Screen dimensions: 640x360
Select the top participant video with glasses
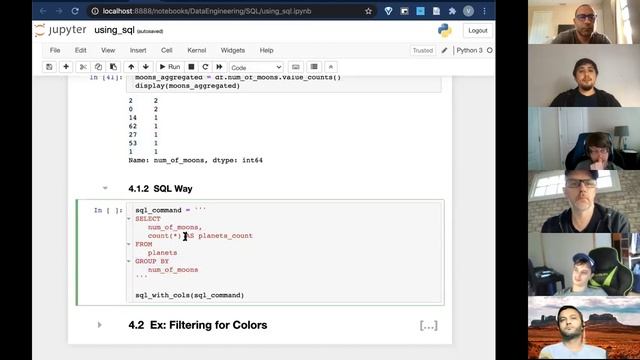tap(584, 22)
